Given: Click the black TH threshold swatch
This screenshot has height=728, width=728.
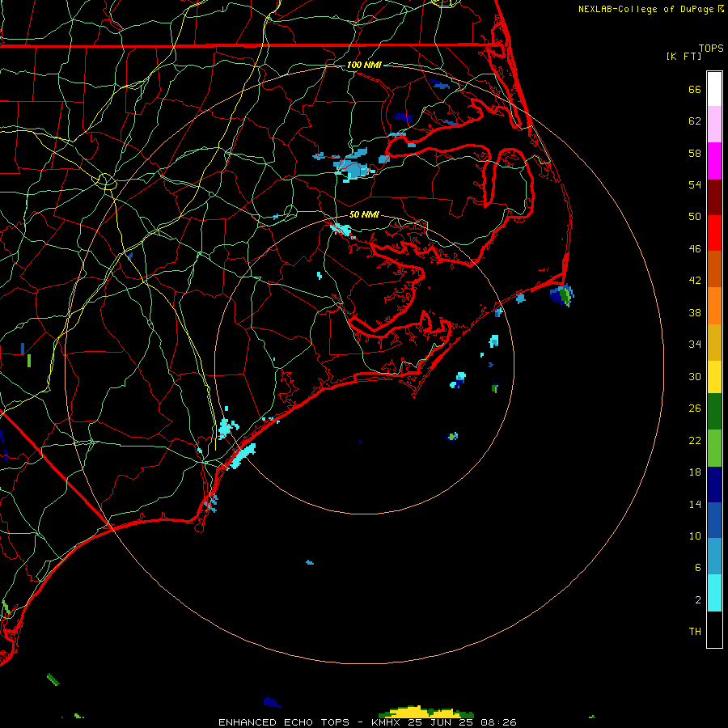Looking at the screenshot, I should tap(714, 629).
